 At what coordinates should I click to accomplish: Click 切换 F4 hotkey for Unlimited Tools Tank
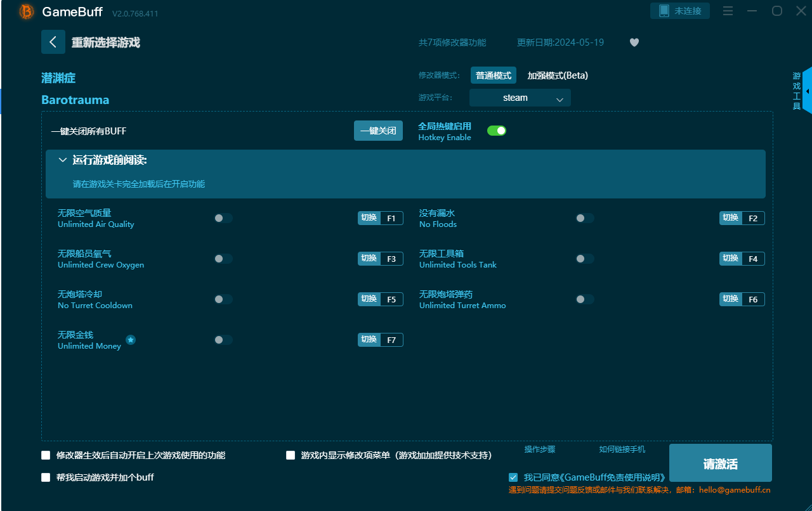[742, 259]
